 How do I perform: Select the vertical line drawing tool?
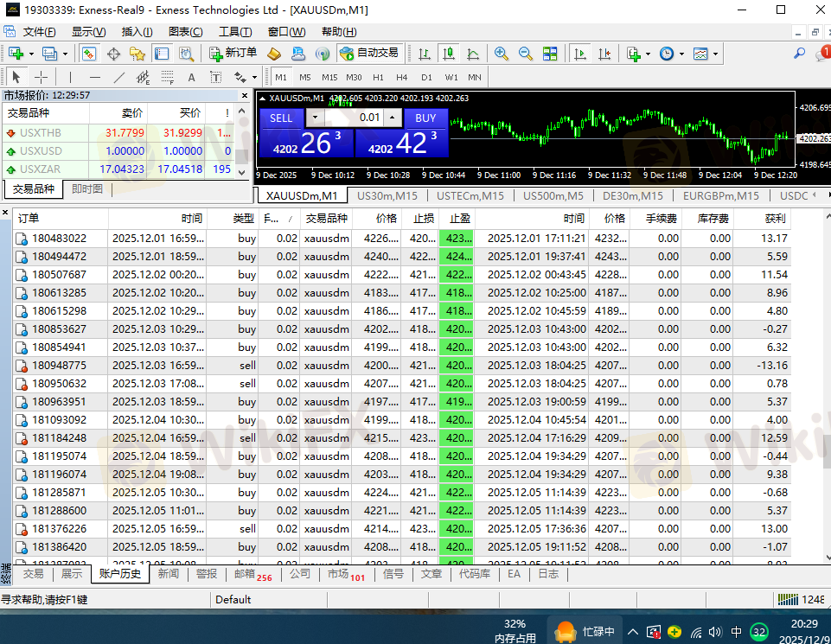click(x=71, y=77)
